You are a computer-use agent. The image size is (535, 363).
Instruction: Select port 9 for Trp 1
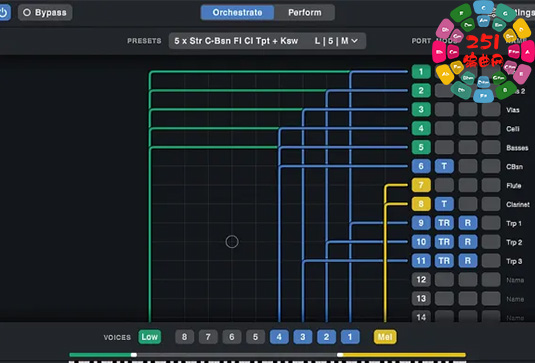(x=421, y=223)
